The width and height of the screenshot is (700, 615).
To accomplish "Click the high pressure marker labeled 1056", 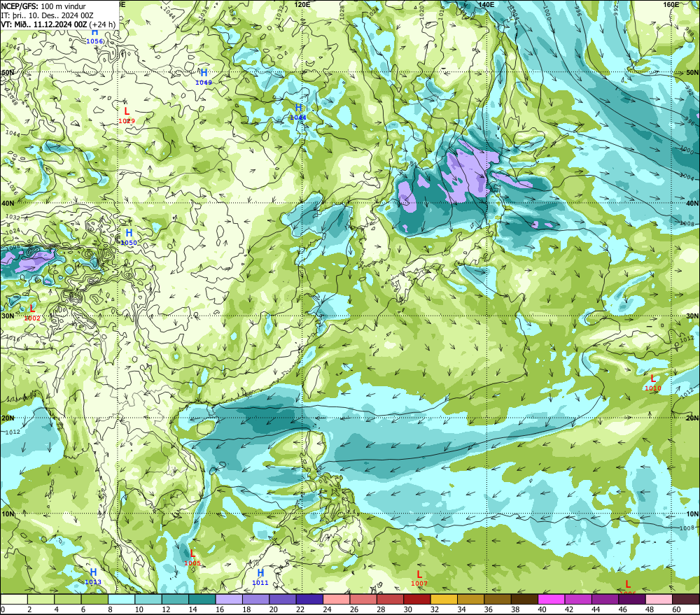I will click(94, 36).
